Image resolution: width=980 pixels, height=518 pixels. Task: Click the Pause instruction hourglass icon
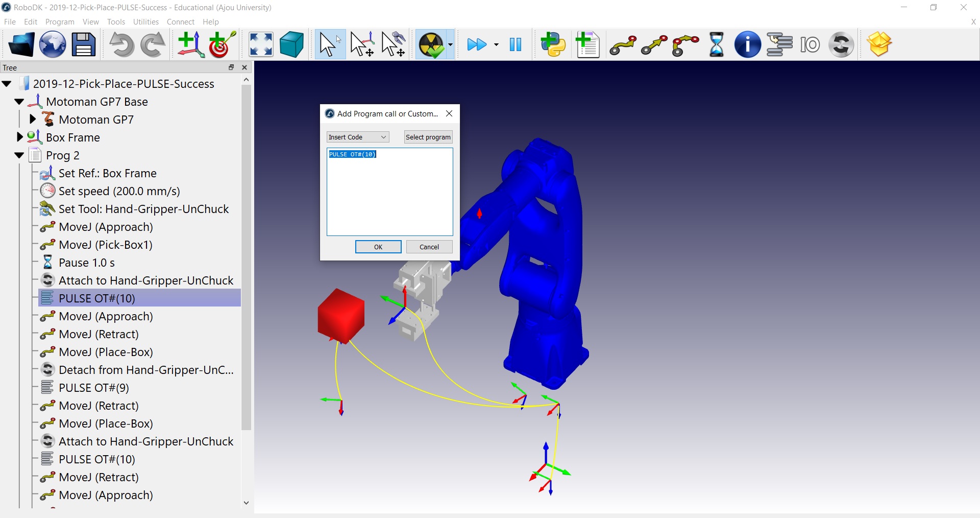pyautogui.click(x=716, y=45)
